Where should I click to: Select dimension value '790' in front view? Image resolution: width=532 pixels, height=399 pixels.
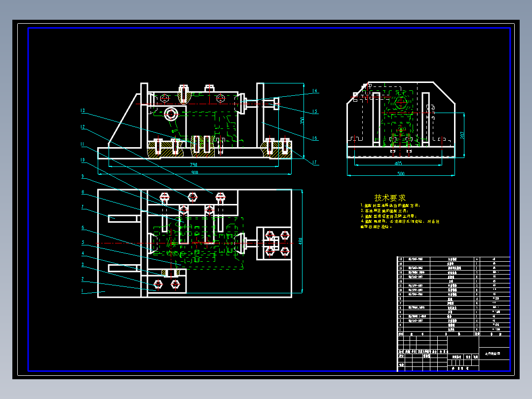pyautogui.click(x=193, y=165)
